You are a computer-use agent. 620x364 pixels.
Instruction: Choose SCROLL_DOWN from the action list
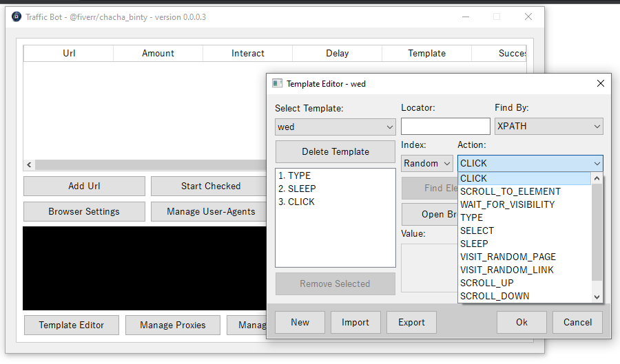[495, 296]
